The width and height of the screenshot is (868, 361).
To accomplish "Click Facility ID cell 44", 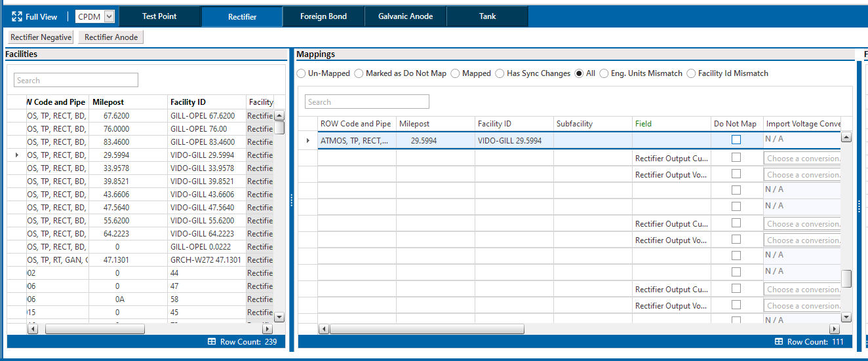I will click(207, 273).
